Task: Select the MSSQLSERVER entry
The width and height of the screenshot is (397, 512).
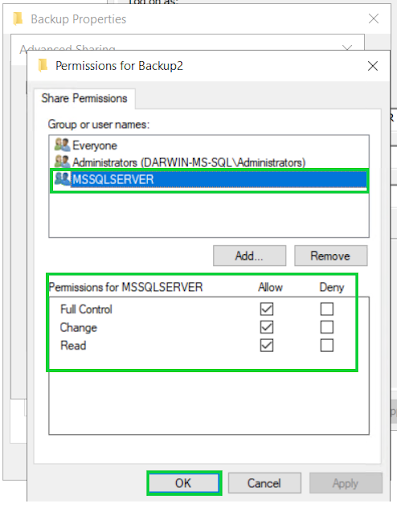Action: click(209, 180)
